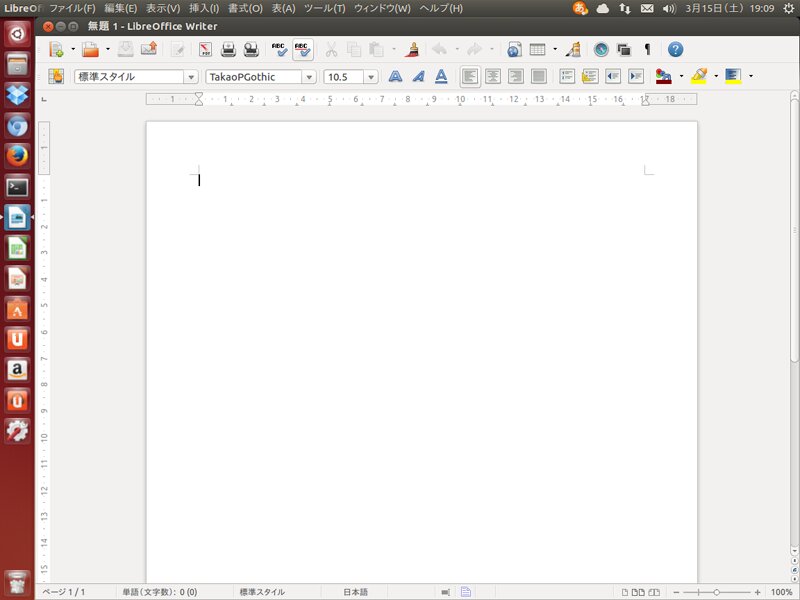Open Terminal from the Ubuntu dock
This screenshot has height=600, width=800.
point(17,187)
